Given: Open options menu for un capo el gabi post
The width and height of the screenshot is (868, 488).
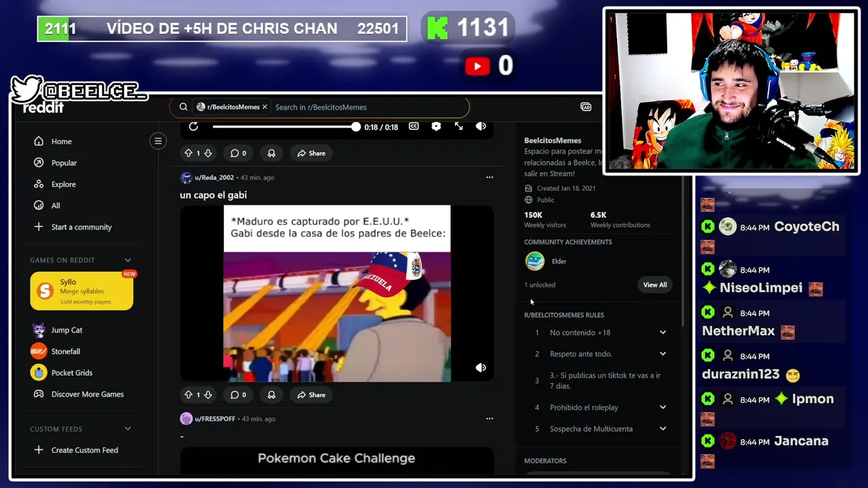Looking at the screenshot, I should pyautogui.click(x=489, y=178).
